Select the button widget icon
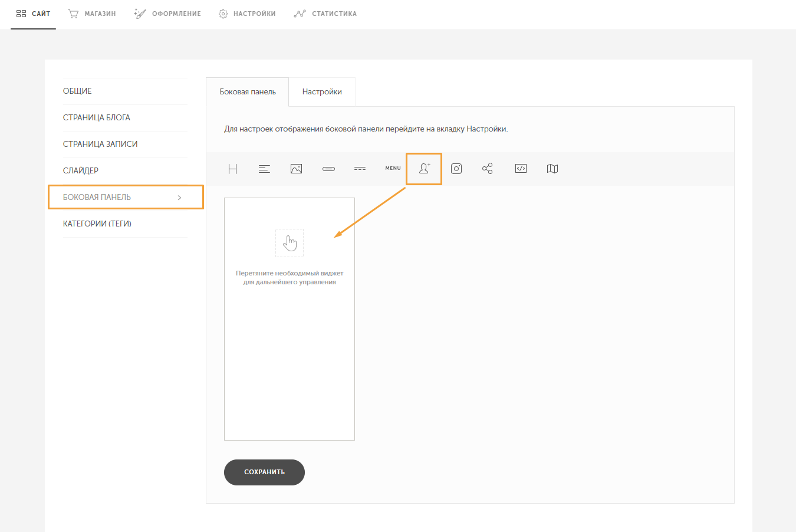Image resolution: width=796 pixels, height=532 pixels. click(328, 169)
